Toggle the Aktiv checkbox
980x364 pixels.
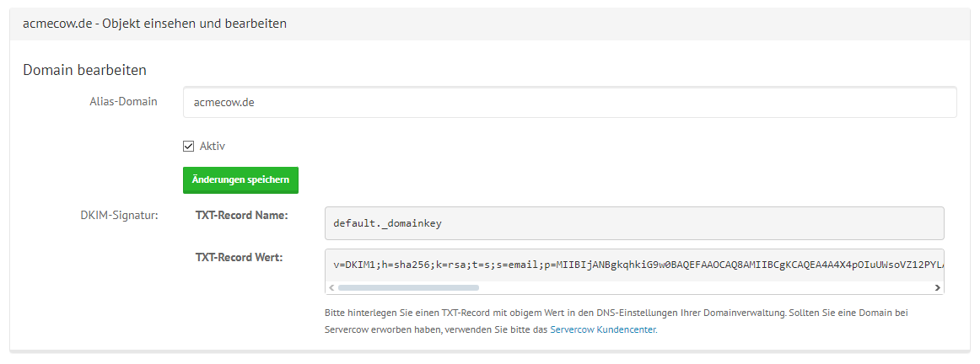[189, 146]
